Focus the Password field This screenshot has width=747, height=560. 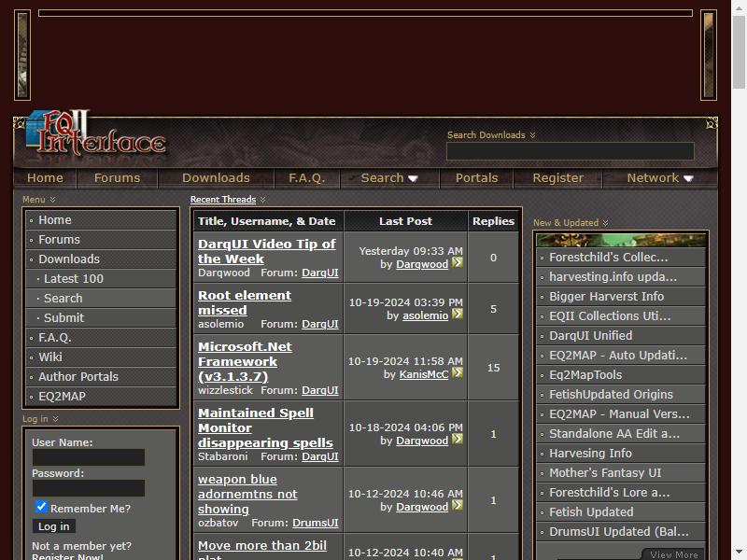pos(89,488)
